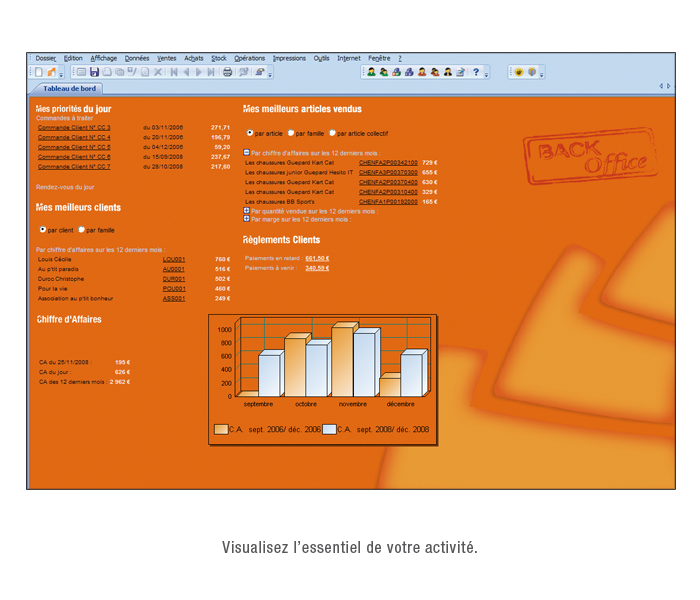Viewport: 700px width, 600px height.
Task: Collapse 'Par chiffre d'affaires' articles section
Action: click(x=247, y=152)
